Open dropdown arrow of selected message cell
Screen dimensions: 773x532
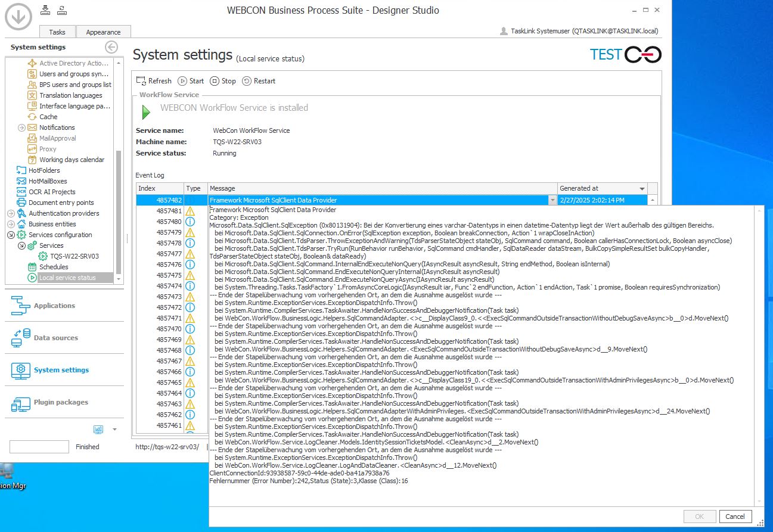tap(552, 200)
